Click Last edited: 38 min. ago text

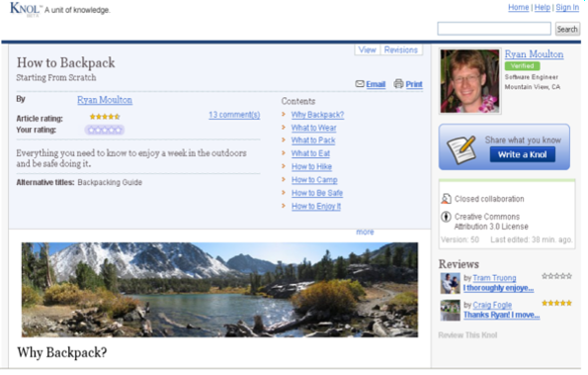pyautogui.click(x=532, y=239)
